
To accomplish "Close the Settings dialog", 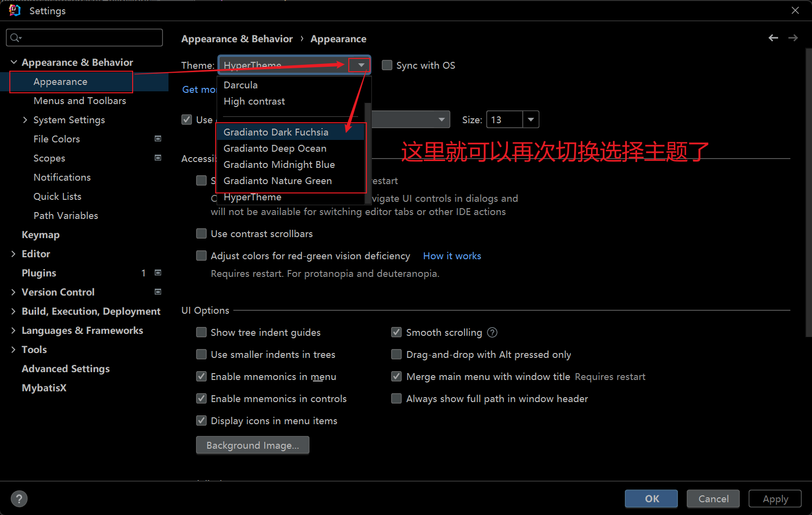I will click(x=795, y=10).
